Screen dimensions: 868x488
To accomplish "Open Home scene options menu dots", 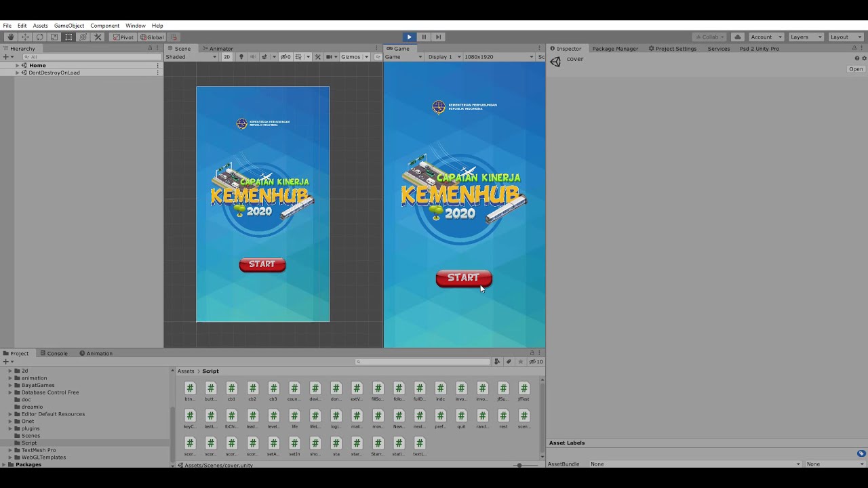I will (x=158, y=65).
